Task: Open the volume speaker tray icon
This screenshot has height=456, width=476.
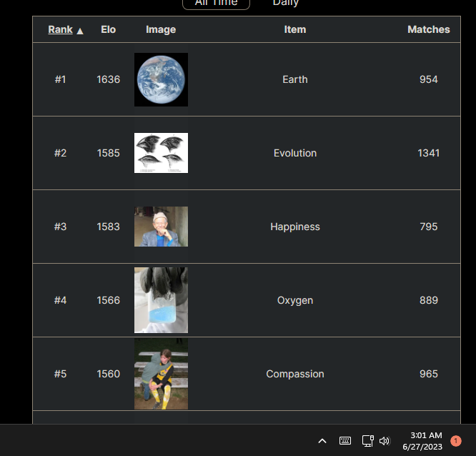Action: [385, 441]
